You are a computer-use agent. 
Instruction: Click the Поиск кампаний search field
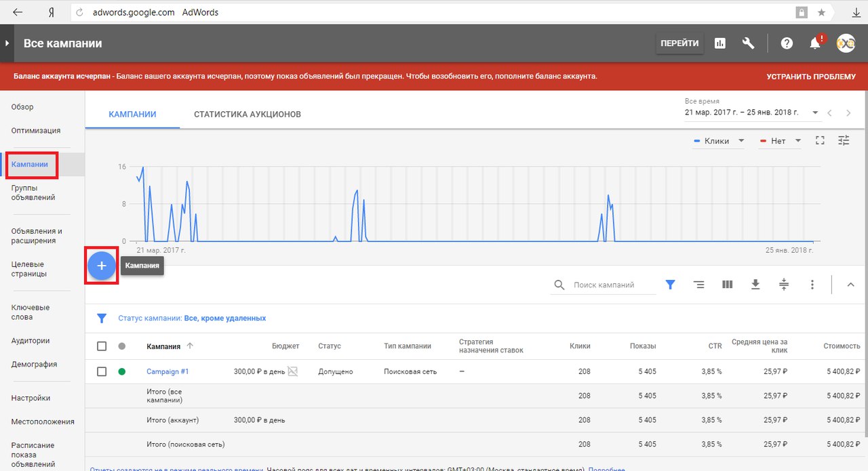click(x=614, y=285)
